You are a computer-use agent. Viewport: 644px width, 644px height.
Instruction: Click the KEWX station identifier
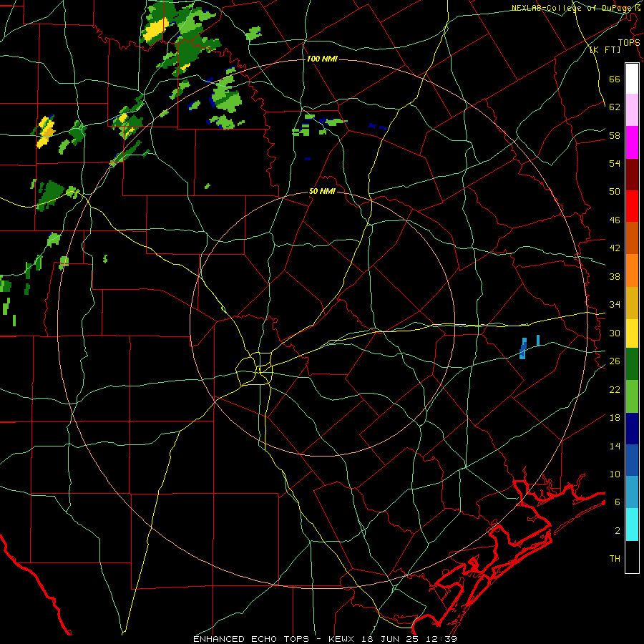tap(342, 639)
